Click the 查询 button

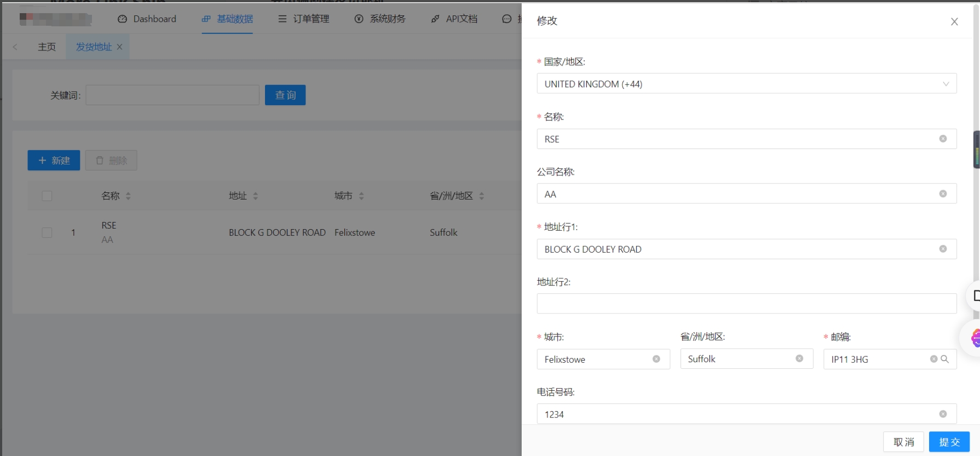point(285,95)
